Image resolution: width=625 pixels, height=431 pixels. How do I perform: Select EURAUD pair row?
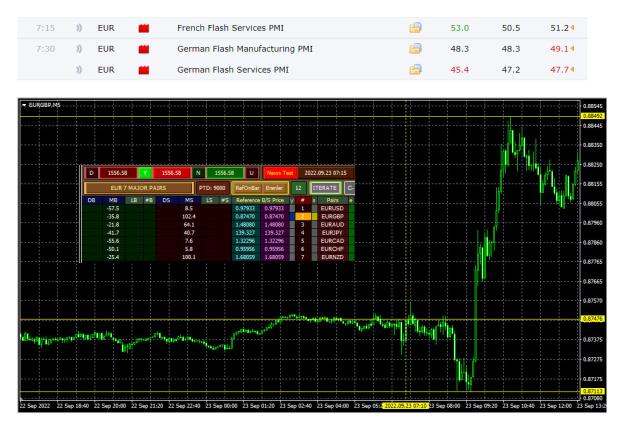[332, 225]
